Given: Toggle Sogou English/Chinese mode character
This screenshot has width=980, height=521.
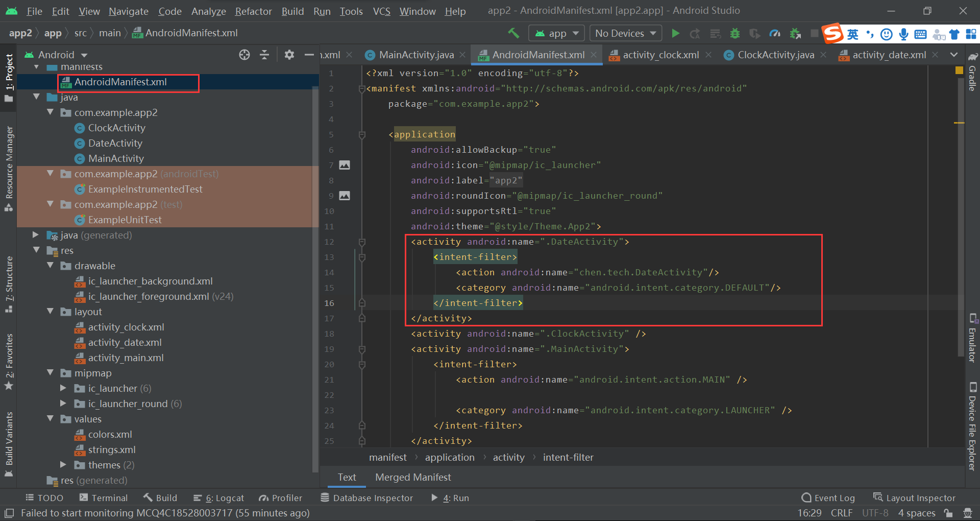Looking at the screenshot, I should point(853,34).
